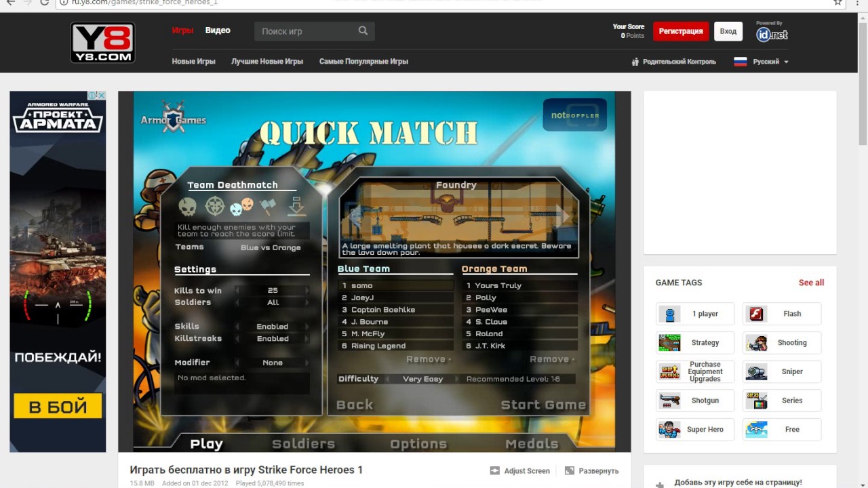The width and height of the screenshot is (868, 488).
Task: Open the Soldiers tab
Action: [x=303, y=443]
